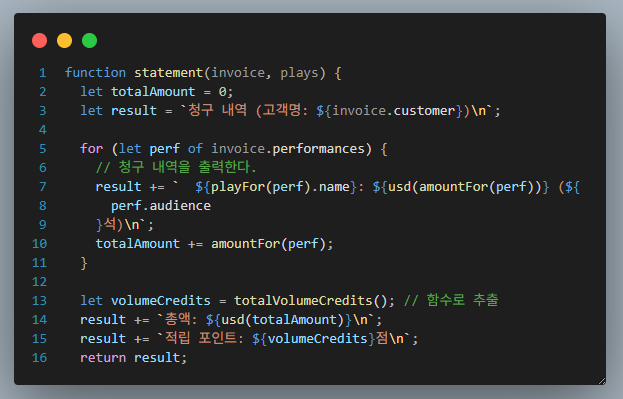623x399 pixels.
Task: Click 'perf.audience' on line 8
Action: click(161, 205)
